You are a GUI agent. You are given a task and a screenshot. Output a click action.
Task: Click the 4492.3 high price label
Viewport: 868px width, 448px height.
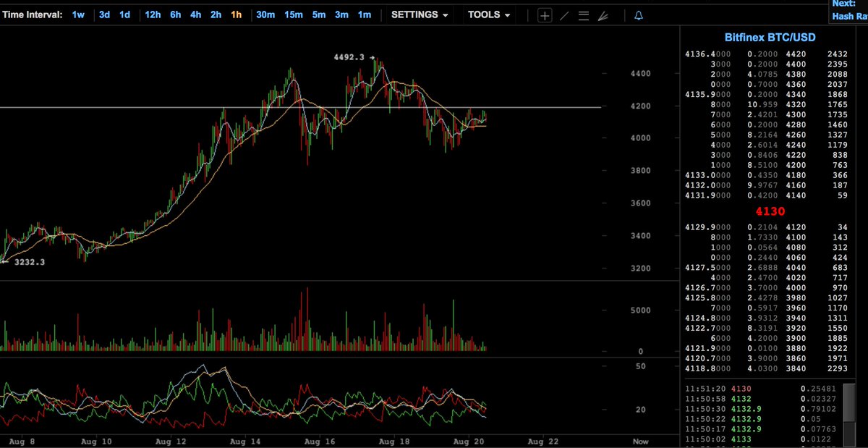350,57
